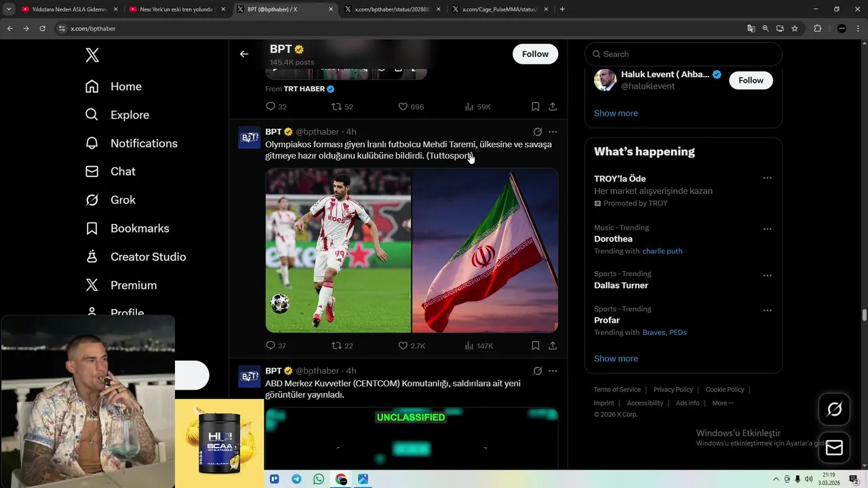Open the Iranian flag photo
868x488 pixels.
point(486,251)
